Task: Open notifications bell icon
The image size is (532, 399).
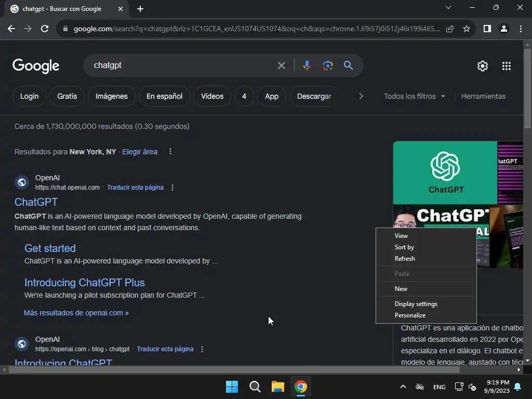Action: point(518,387)
